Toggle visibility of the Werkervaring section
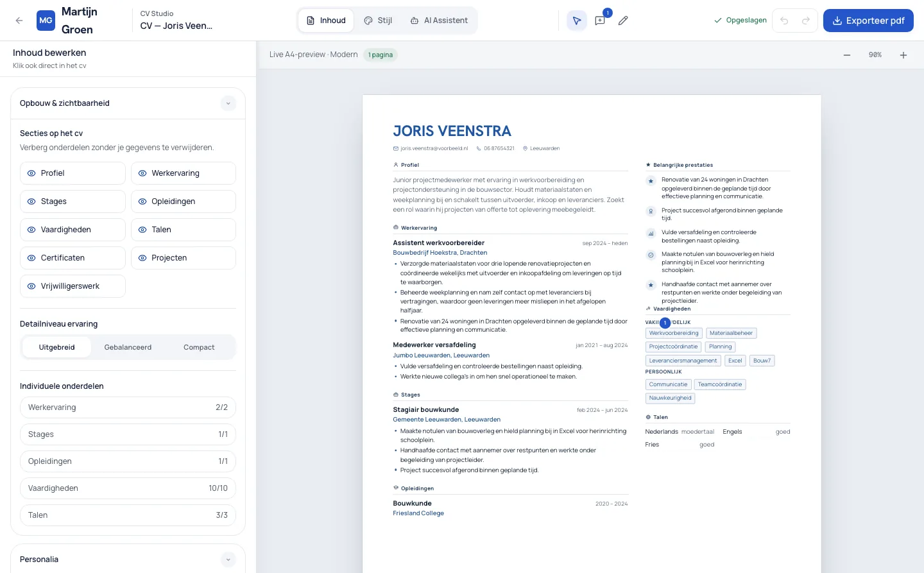This screenshot has height=573, width=924. coord(184,173)
